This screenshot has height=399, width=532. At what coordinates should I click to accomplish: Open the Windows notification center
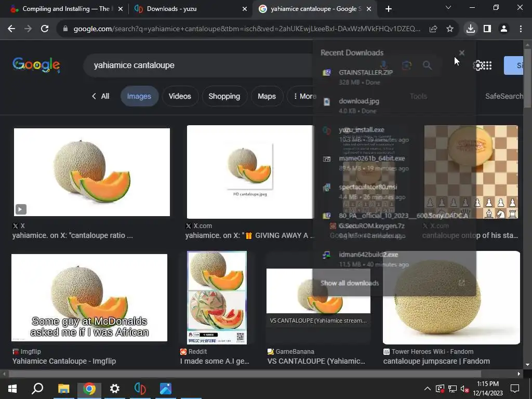click(x=515, y=389)
